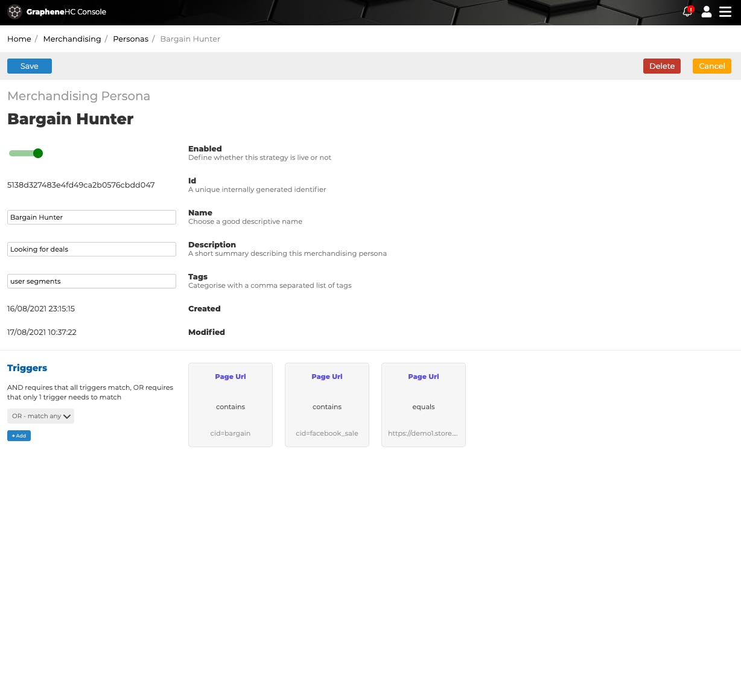Navigate to Personas breadcrumb
The height and width of the screenshot is (700, 741).
130,39
